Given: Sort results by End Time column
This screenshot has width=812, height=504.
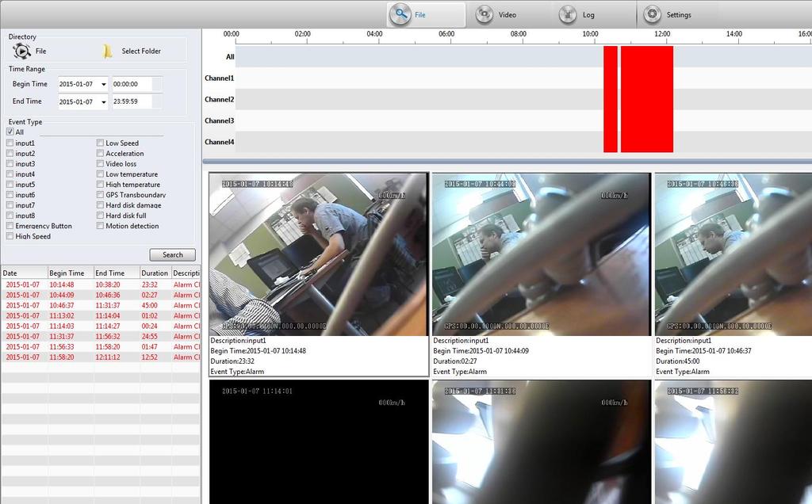Looking at the screenshot, I should click(117, 273).
